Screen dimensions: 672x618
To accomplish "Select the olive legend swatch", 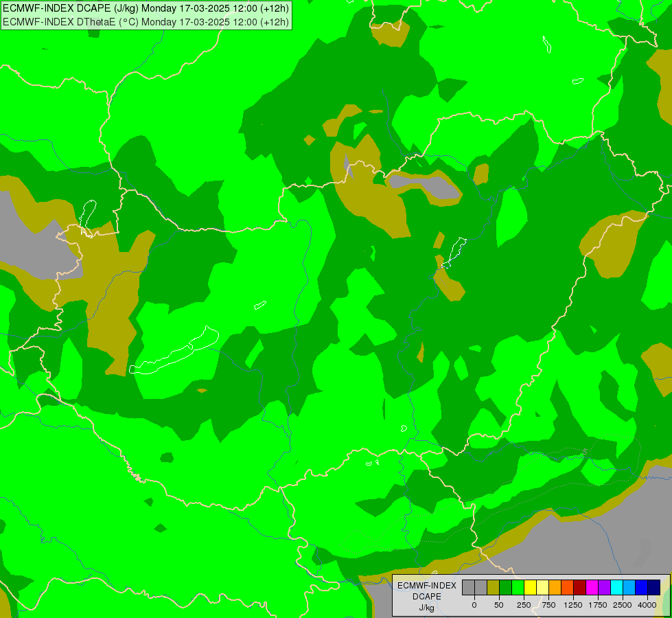I will point(494,587).
